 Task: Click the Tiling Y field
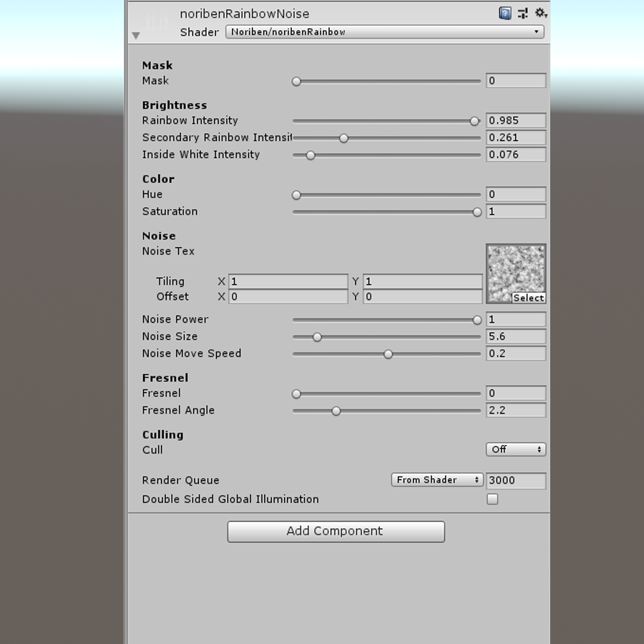click(423, 281)
